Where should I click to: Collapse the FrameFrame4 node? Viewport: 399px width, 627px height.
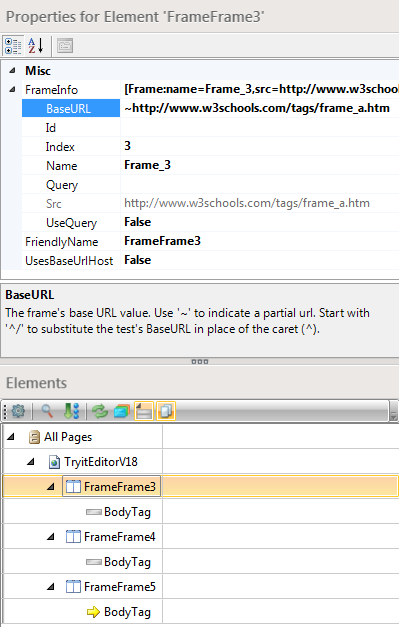(x=51, y=537)
